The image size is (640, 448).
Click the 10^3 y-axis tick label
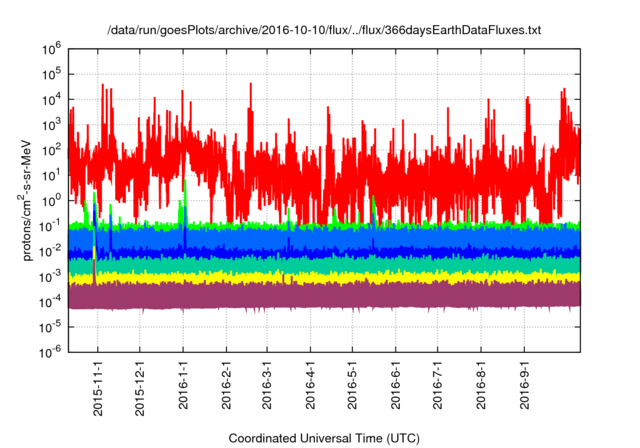(x=51, y=125)
